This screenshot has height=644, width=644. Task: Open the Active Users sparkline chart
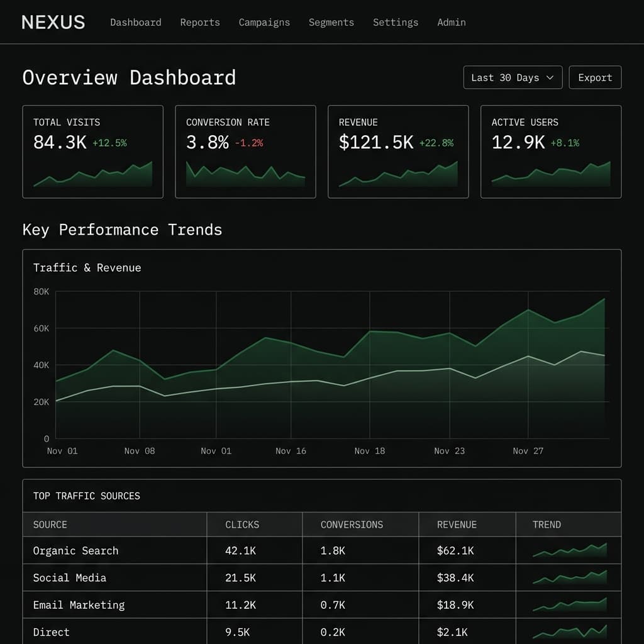click(x=551, y=174)
